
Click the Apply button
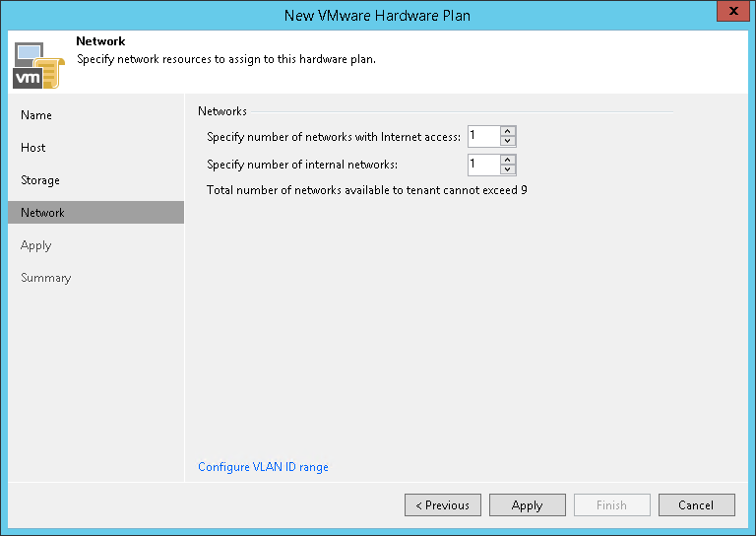[x=528, y=505]
